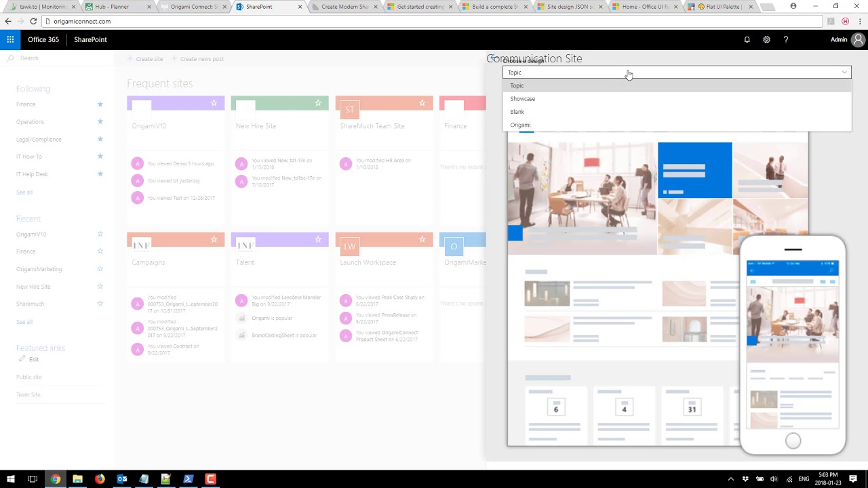Viewport: 868px width, 488px height.
Task: Show hidden tray icons chevron
Action: (x=730, y=479)
